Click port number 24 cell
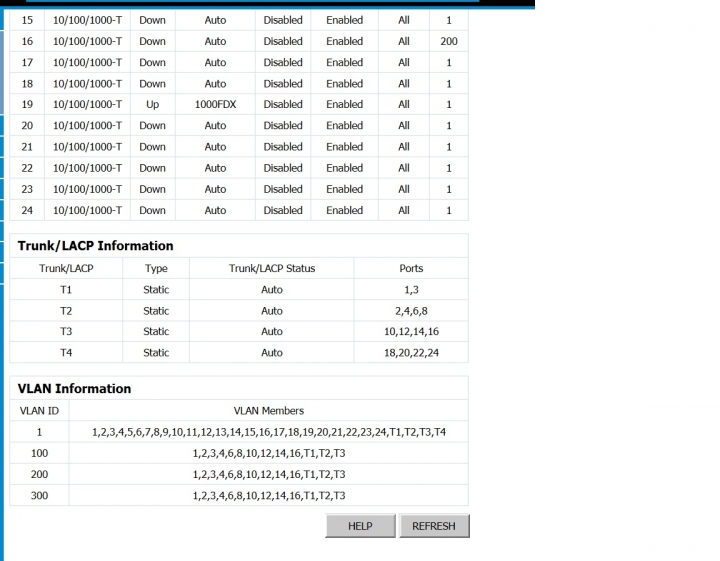Screen dimensions: 720x561 [x=27, y=210]
